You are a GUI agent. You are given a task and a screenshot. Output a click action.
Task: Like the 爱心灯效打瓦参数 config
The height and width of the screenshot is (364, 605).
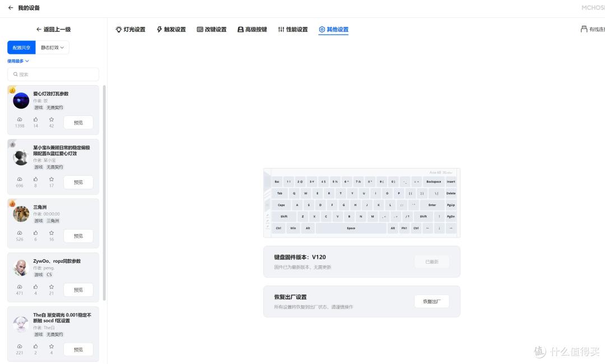pos(35,119)
